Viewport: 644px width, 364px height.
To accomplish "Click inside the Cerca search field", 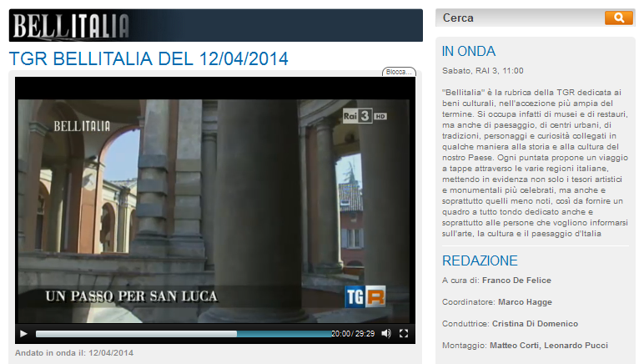I will point(520,18).
